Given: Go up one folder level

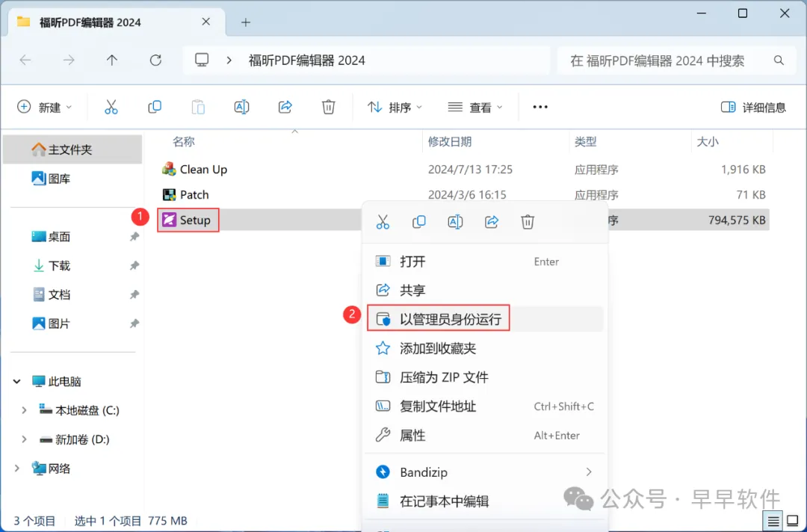Looking at the screenshot, I should pos(111,61).
